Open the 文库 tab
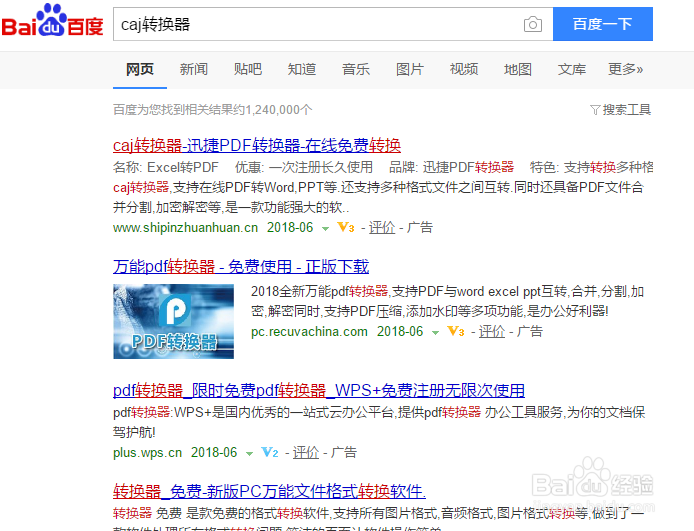694x531 pixels. pos(572,69)
